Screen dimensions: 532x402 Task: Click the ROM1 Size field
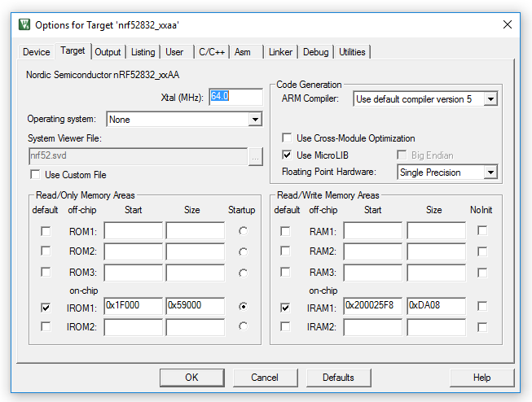click(195, 231)
